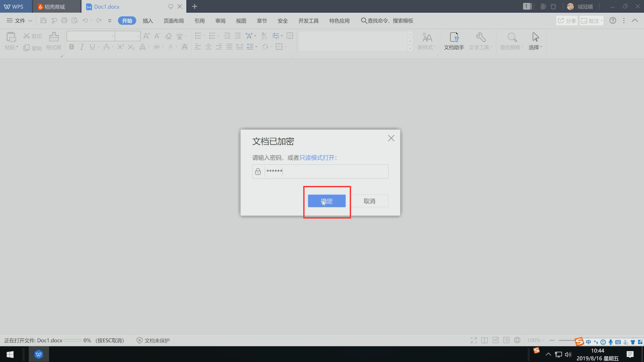Click the Windows Start button
The width and height of the screenshot is (644, 362).
[x=10, y=354]
